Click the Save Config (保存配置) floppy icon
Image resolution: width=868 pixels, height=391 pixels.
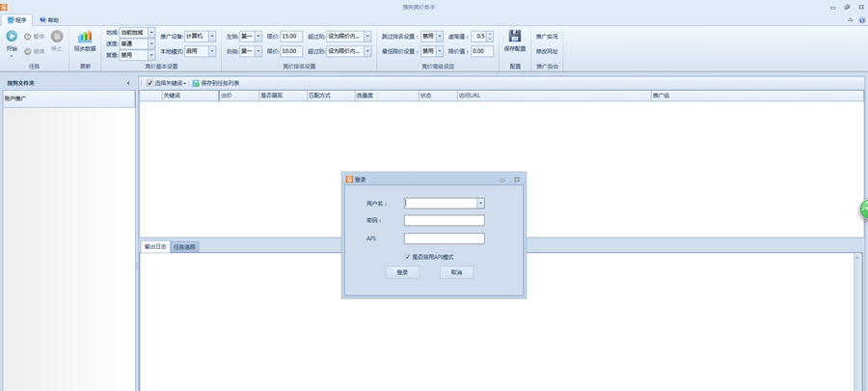515,36
